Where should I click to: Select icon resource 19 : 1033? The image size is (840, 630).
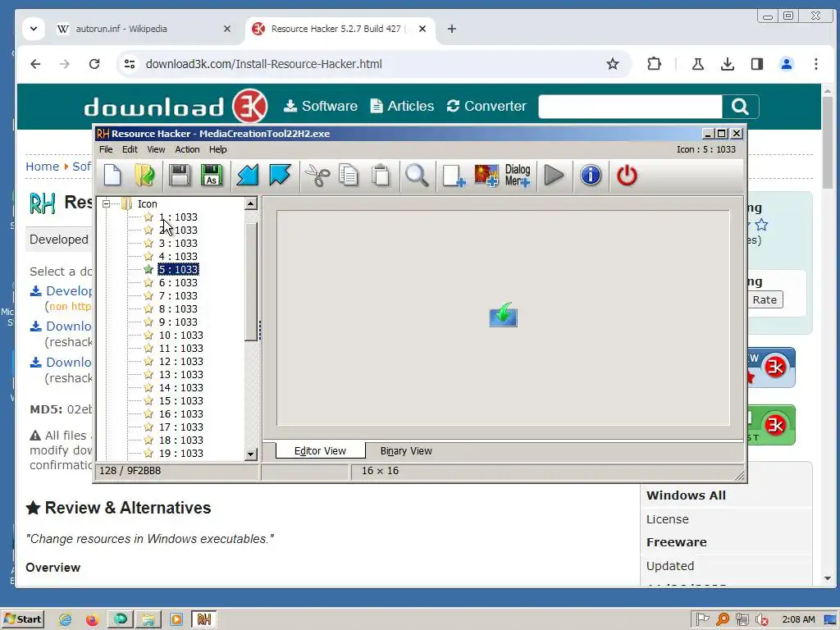(x=181, y=453)
